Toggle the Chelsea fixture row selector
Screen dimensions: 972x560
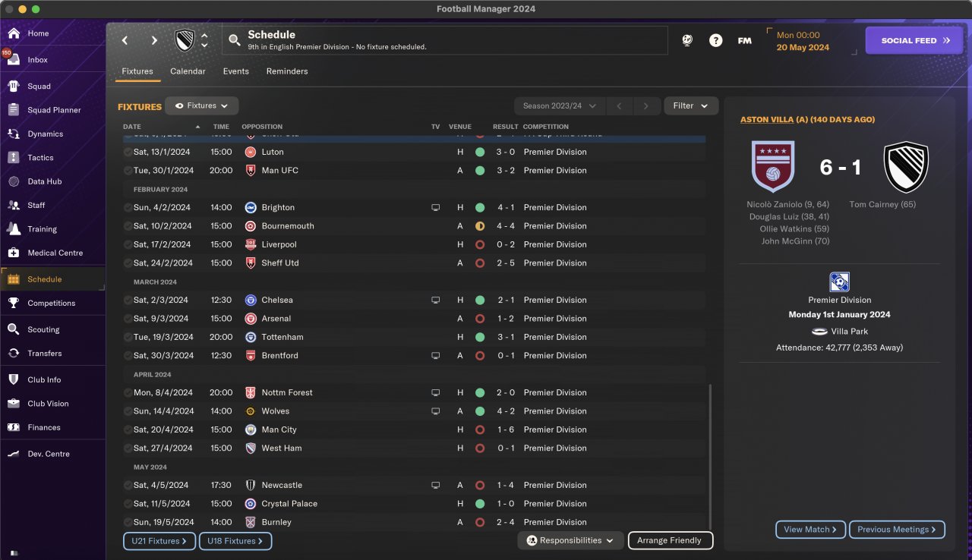pyautogui.click(x=128, y=300)
